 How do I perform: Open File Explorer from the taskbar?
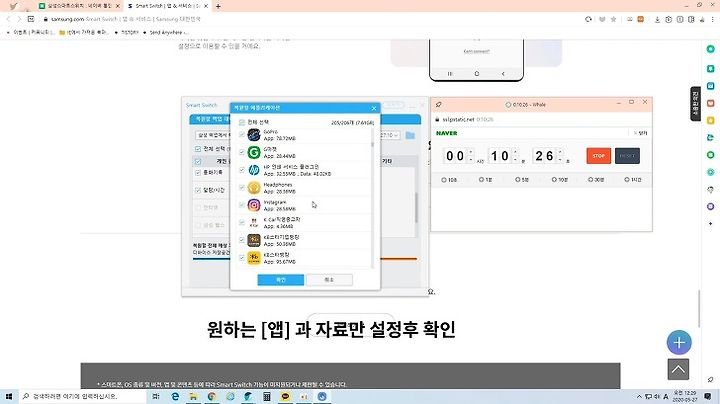pos(193,396)
